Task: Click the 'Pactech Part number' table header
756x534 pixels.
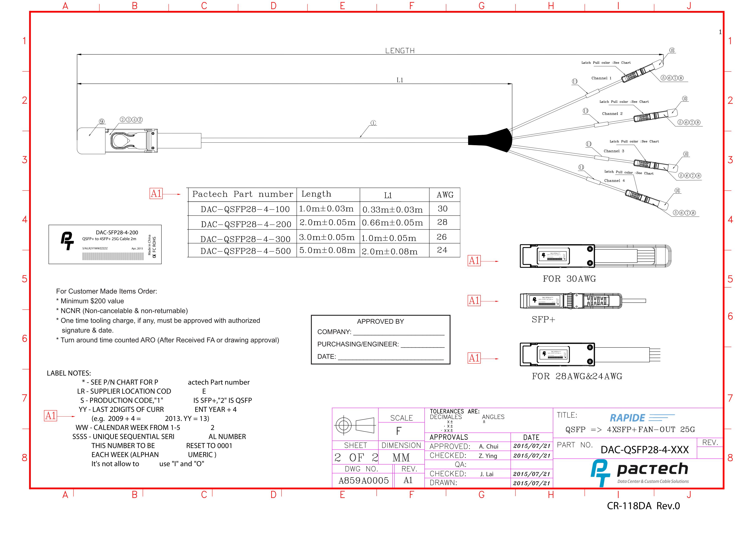Action: [x=243, y=194]
